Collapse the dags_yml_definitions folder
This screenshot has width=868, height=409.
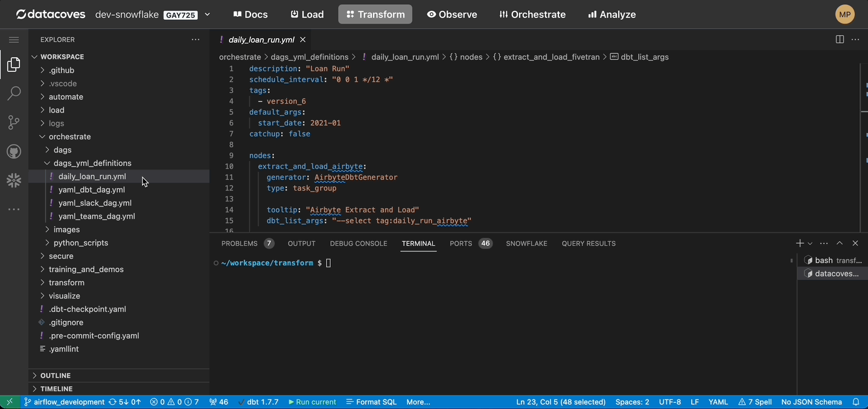[119, 163]
